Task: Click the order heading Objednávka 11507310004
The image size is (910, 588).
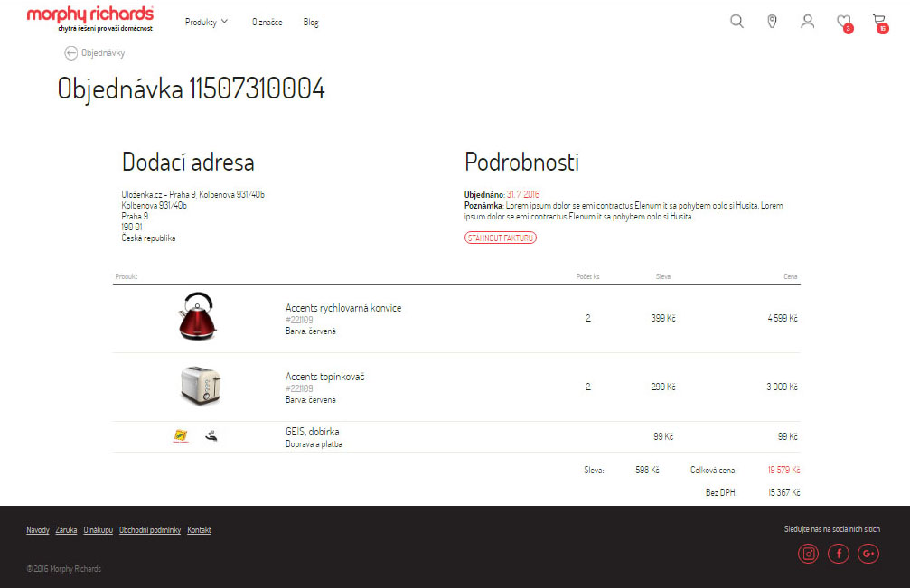Action: click(191, 89)
